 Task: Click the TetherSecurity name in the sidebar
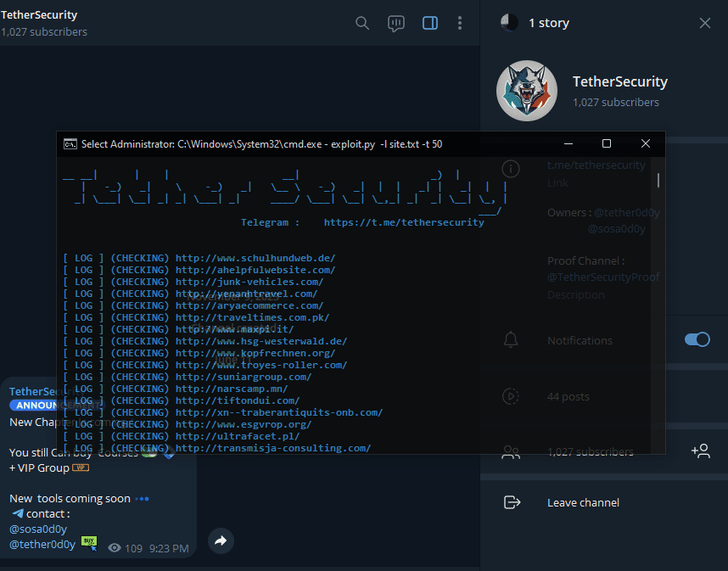pos(620,81)
